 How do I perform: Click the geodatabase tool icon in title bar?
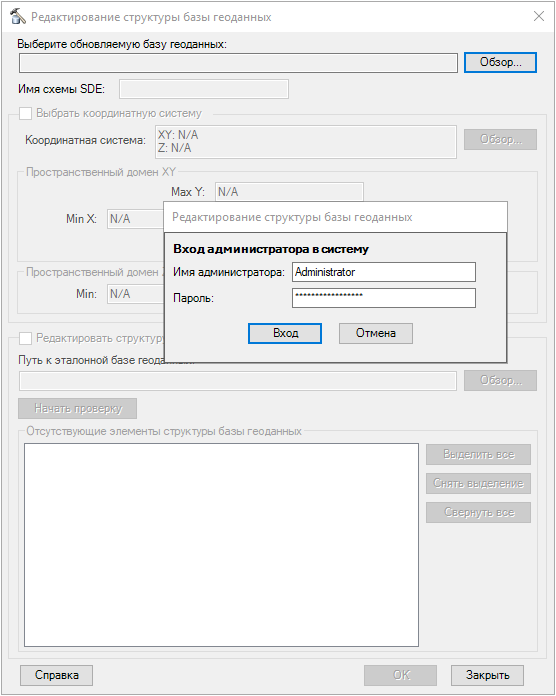tap(18, 16)
